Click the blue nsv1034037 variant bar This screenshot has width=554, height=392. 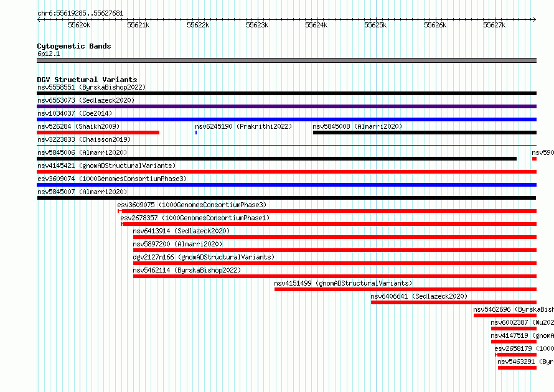(286, 119)
